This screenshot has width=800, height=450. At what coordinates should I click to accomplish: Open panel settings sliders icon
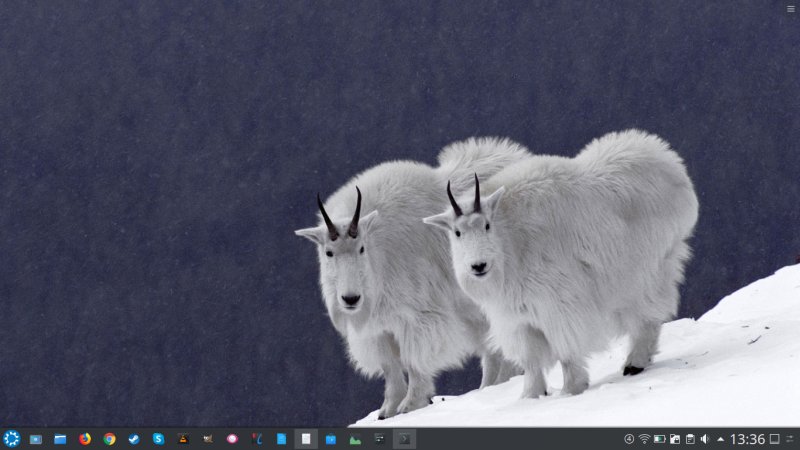[790, 439]
